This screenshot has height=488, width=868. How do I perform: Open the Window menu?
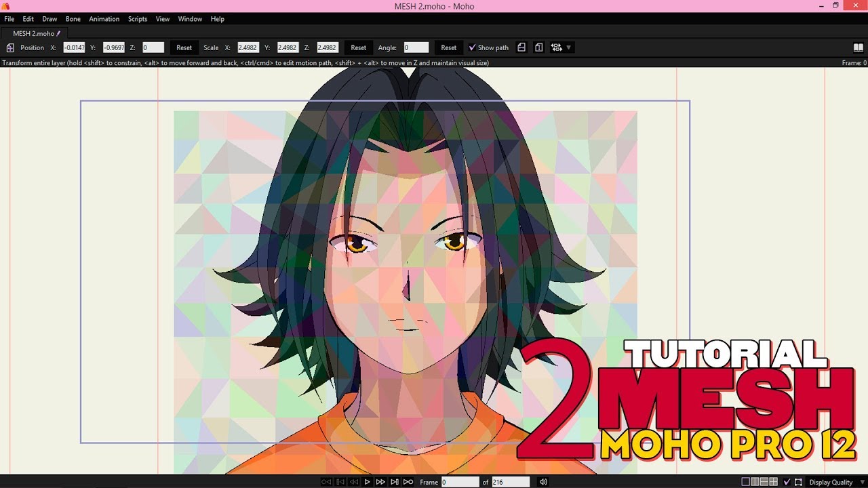190,19
